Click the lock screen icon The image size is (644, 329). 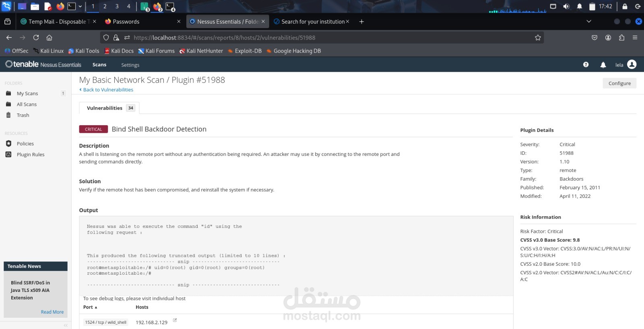pyautogui.click(x=625, y=6)
